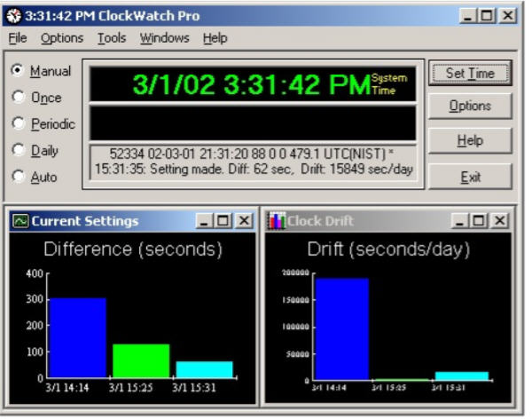
Task: Maximize the Clock Drift window
Action: pyautogui.click(x=479, y=221)
